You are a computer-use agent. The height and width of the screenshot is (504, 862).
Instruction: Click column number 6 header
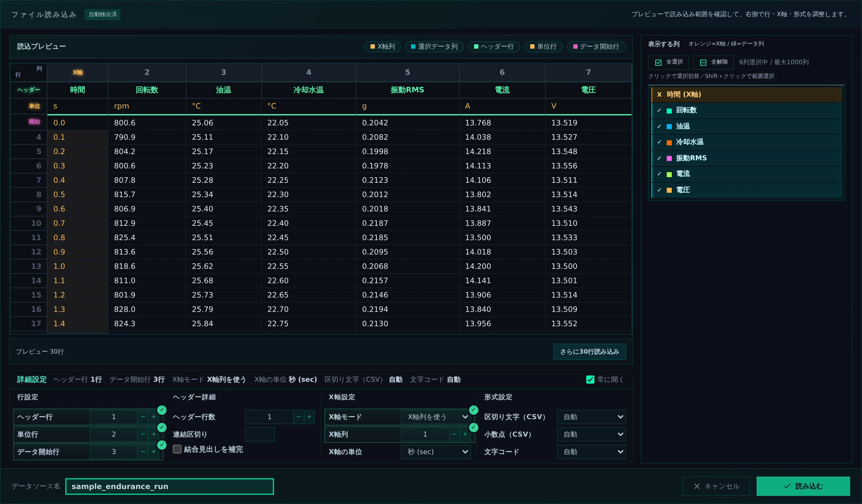coord(502,72)
